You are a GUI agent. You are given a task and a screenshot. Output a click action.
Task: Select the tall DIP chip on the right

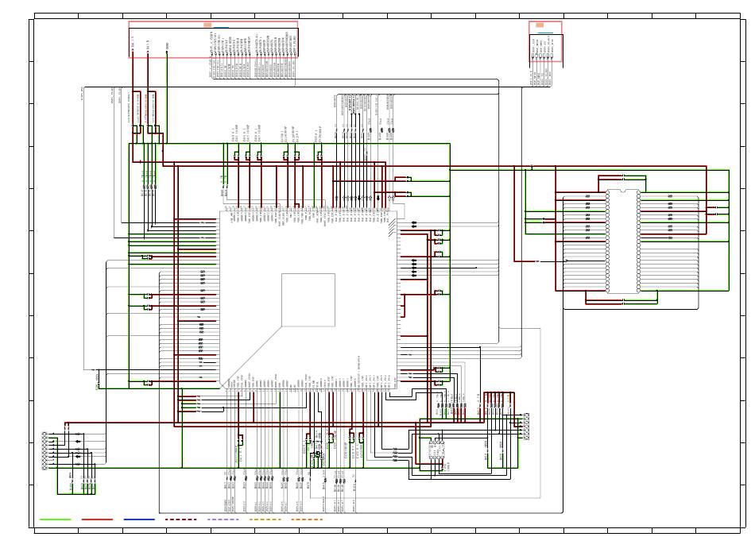coord(623,241)
